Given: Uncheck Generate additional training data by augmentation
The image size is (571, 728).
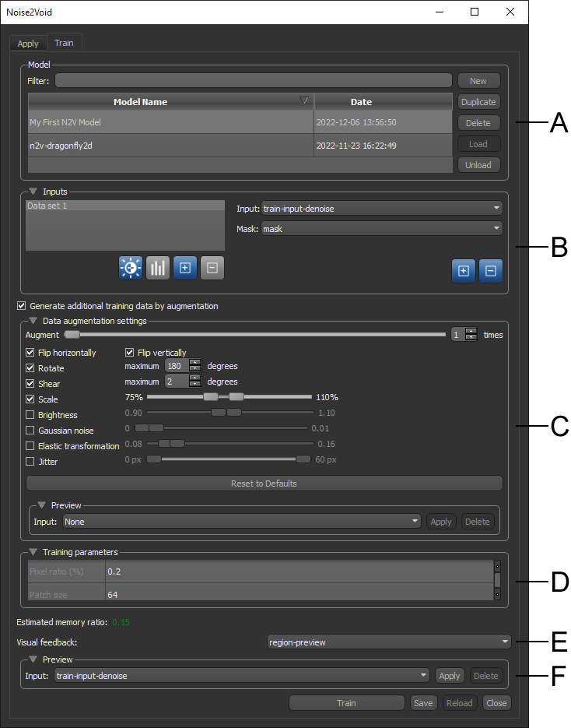Looking at the screenshot, I should click(22, 306).
